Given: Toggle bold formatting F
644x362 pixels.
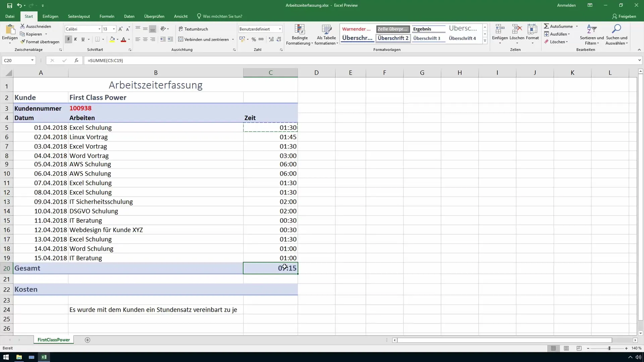Looking at the screenshot, I should pyautogui.click(x=68, y=39).
